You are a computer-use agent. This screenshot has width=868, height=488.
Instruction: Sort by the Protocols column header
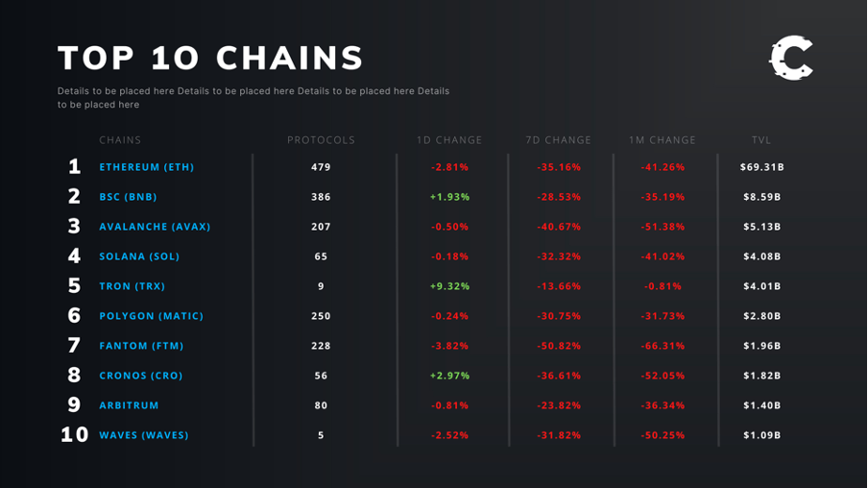321,140
